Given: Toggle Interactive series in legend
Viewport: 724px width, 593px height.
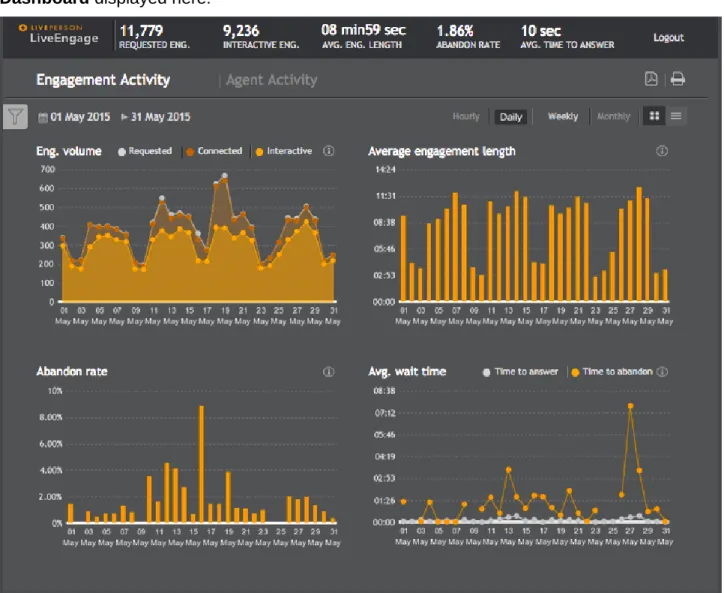Looking at the screenshot, I should 284,151.
